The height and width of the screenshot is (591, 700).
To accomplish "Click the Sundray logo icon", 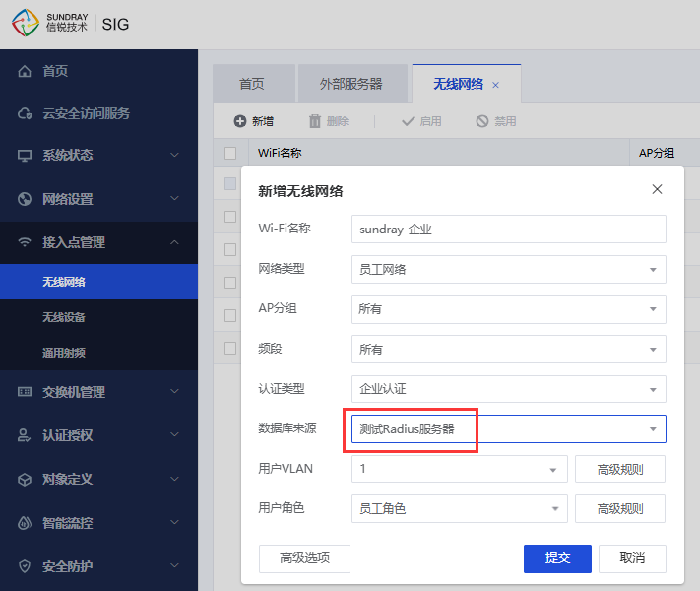I will (26, 23).
